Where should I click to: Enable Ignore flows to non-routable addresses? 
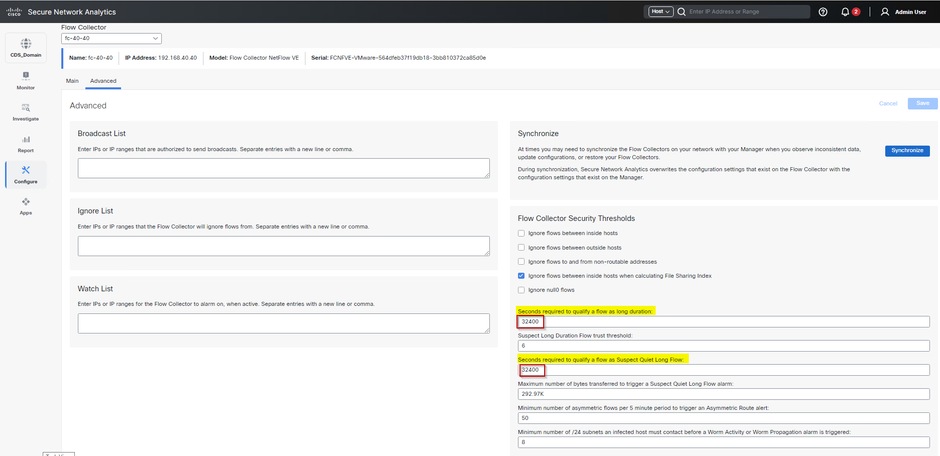tap(522, 262)
